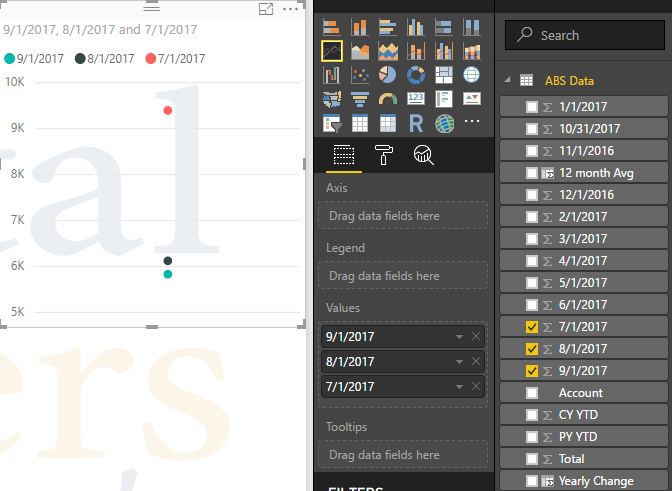Select the Stacked area chart visualization
Image resolution: width=672 pixels, height=491 pixels.
pyautogui.click(x=388, y=51)
